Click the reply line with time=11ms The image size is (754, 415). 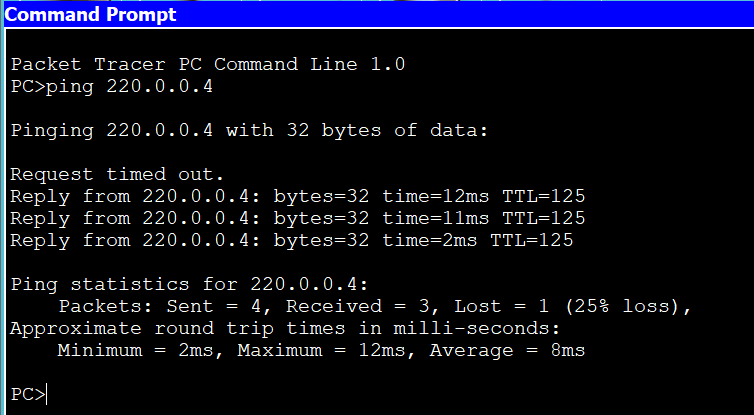point(298,218)
